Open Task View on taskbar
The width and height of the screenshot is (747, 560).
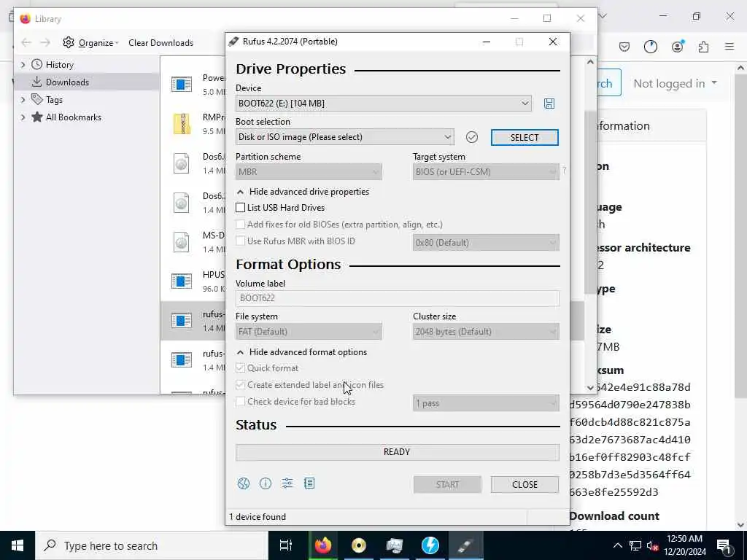coord(286,545)
